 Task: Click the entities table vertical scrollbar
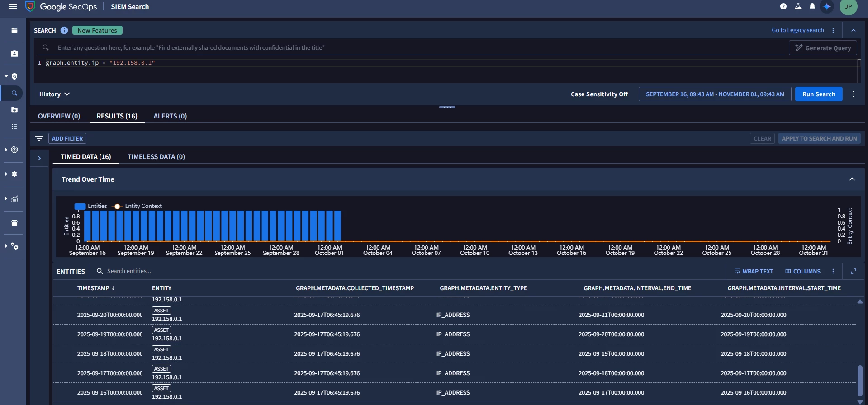pos(860,381)
